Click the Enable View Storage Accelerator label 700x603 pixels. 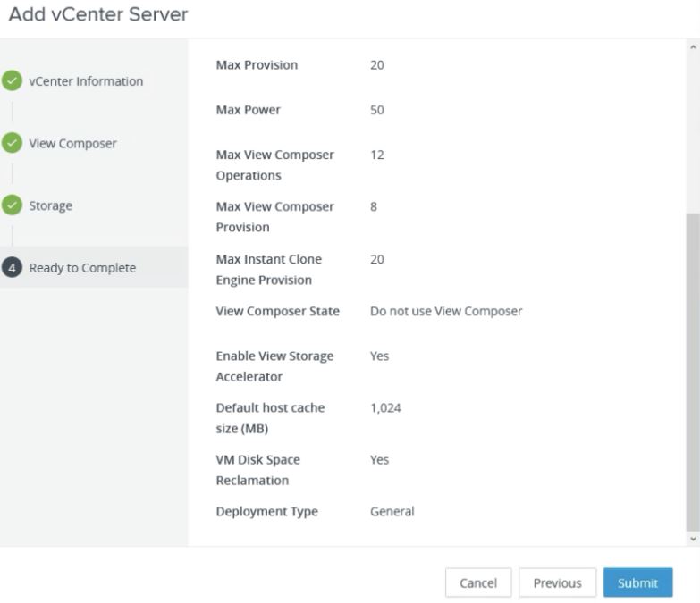tap(274, 366)
